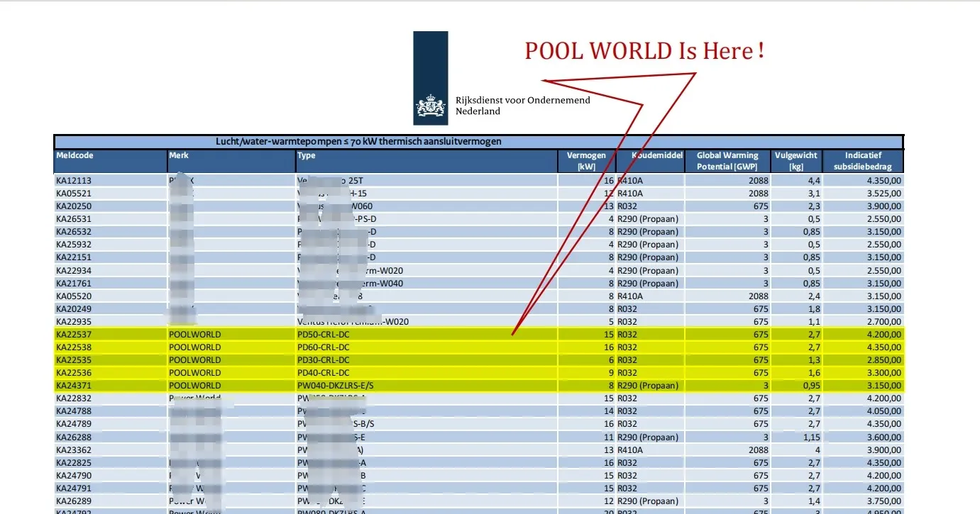Click the Vulgewicht [kg] column header

pyautogui.click(x=796, y=161)
